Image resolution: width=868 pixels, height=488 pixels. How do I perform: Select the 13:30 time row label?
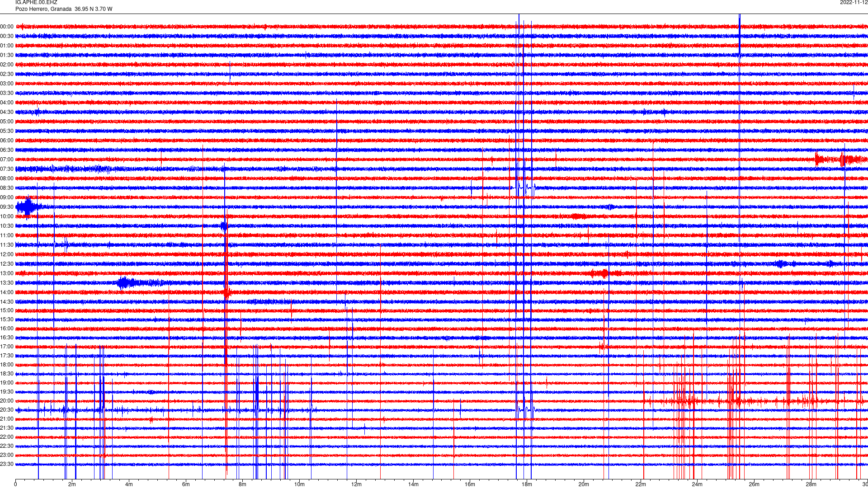(x=7, y=283)
